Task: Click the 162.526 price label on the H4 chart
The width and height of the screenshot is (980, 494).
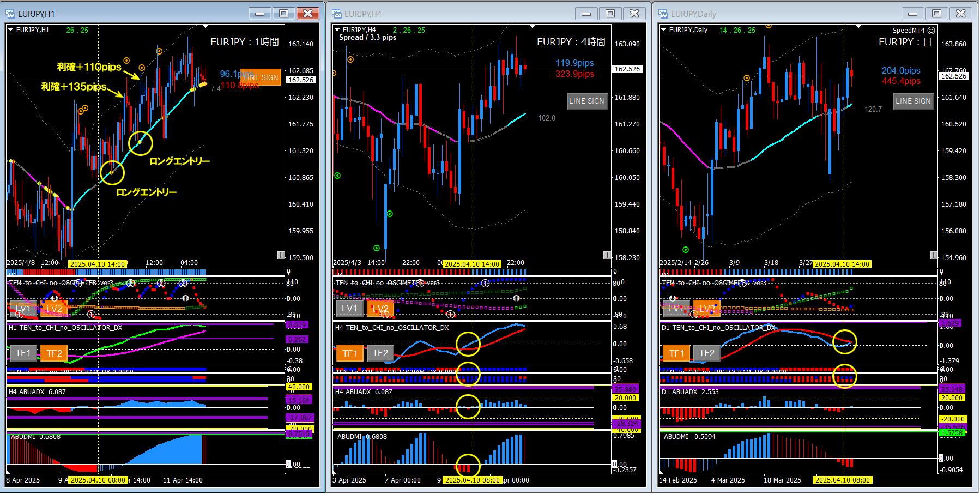Action: point(628,69)
